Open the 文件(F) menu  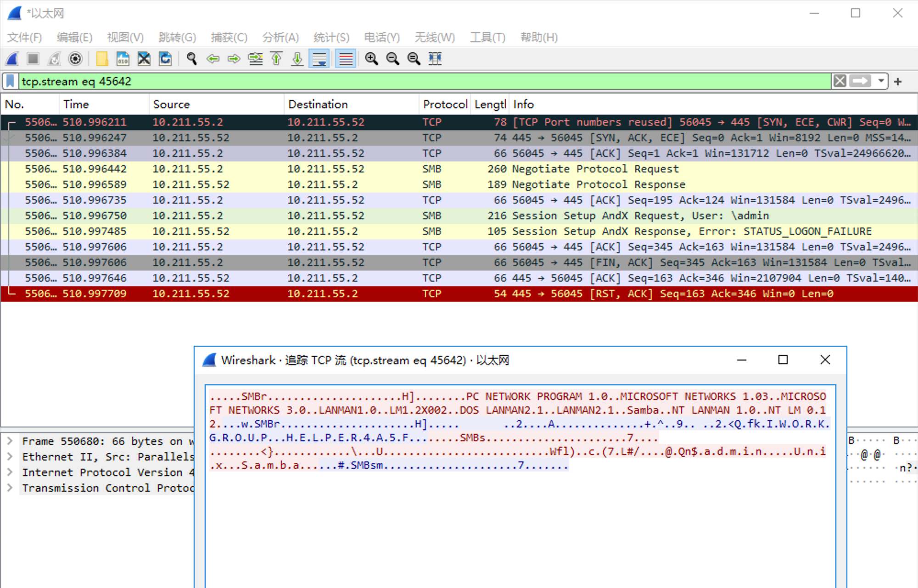pyautogui.click(x=24, y=37)
